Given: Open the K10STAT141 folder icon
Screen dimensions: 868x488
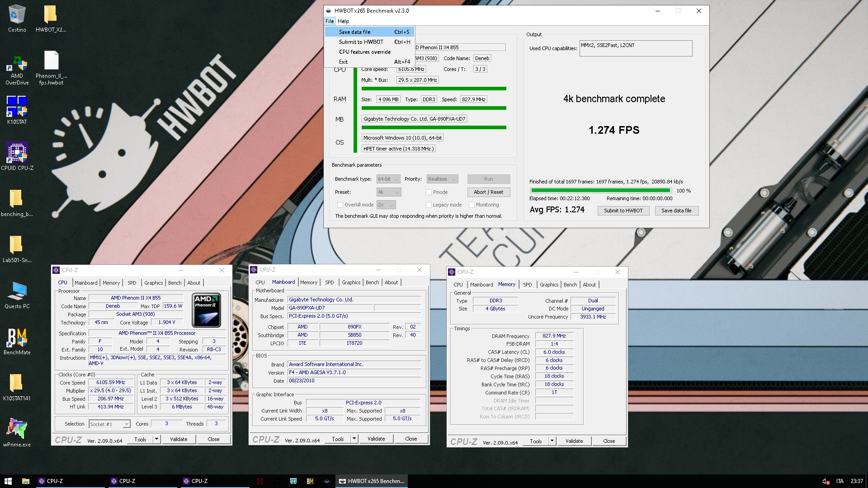Looking at the screenshot, I should 17,387.
